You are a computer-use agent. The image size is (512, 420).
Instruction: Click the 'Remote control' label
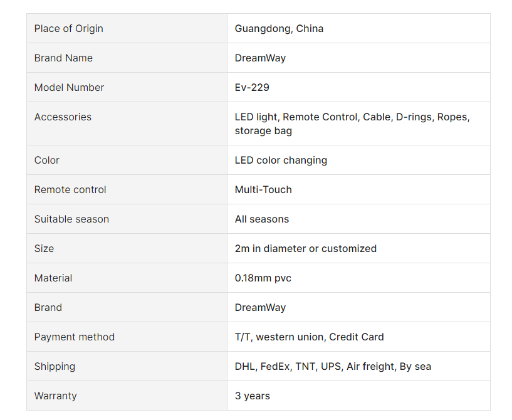click(x=70, y=189)
